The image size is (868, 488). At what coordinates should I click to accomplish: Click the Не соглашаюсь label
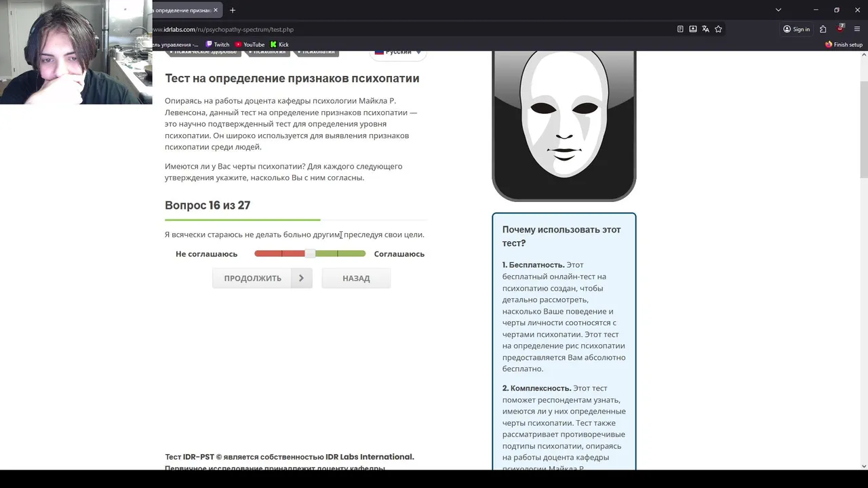(206, 253)
